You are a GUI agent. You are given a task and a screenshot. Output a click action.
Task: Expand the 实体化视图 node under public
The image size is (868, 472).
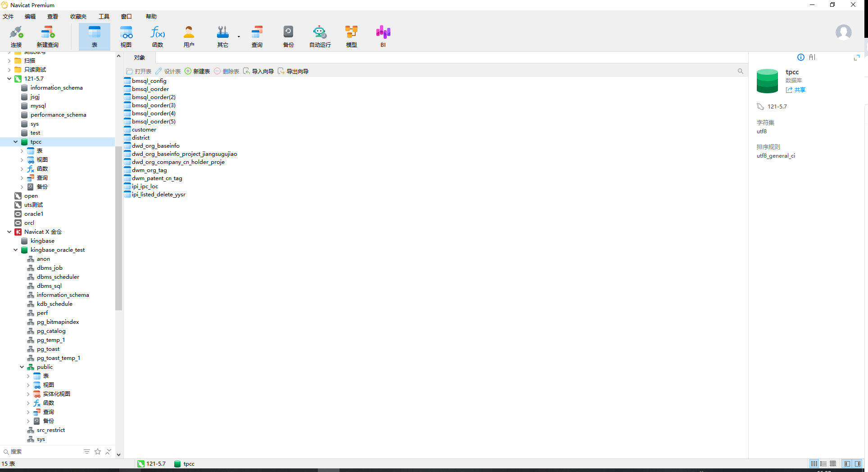pyautogui.click(x=28, y=394)
